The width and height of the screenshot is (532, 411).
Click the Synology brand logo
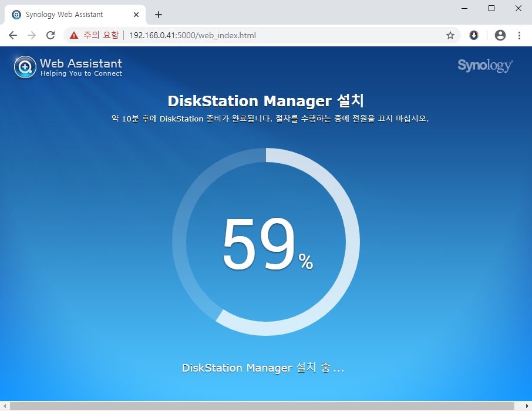point(485,65)
